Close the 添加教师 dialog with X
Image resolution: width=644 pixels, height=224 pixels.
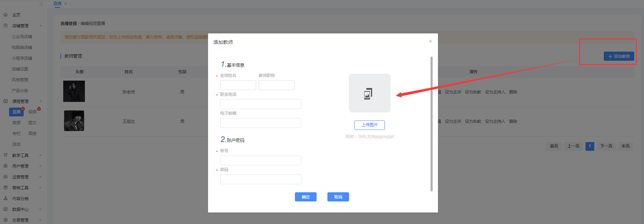(430, 41)
